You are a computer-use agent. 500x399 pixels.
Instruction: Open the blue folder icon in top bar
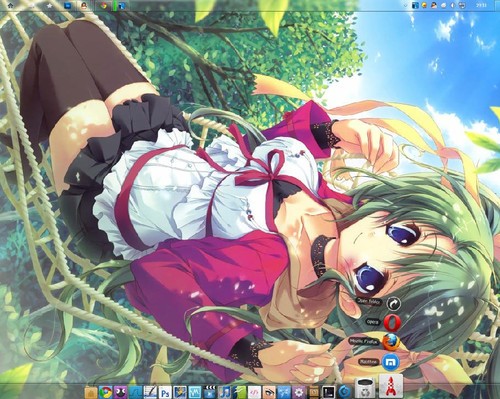[68, 6]
